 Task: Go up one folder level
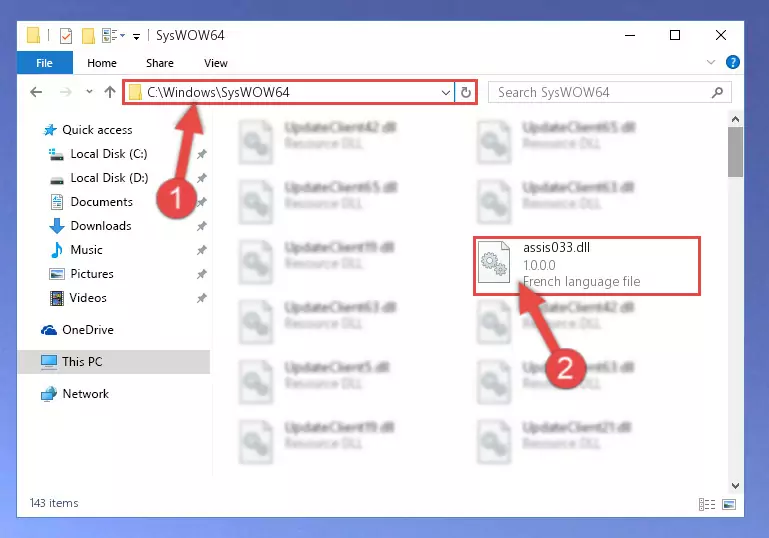(110, 92)
